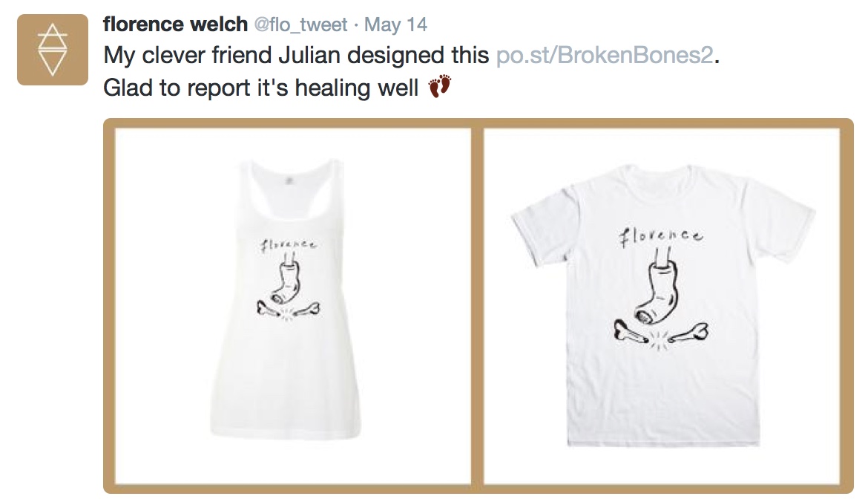Viewport: 868px width, 502px height.
Task: Open the florence welch display name
Action: pos(175,25)
